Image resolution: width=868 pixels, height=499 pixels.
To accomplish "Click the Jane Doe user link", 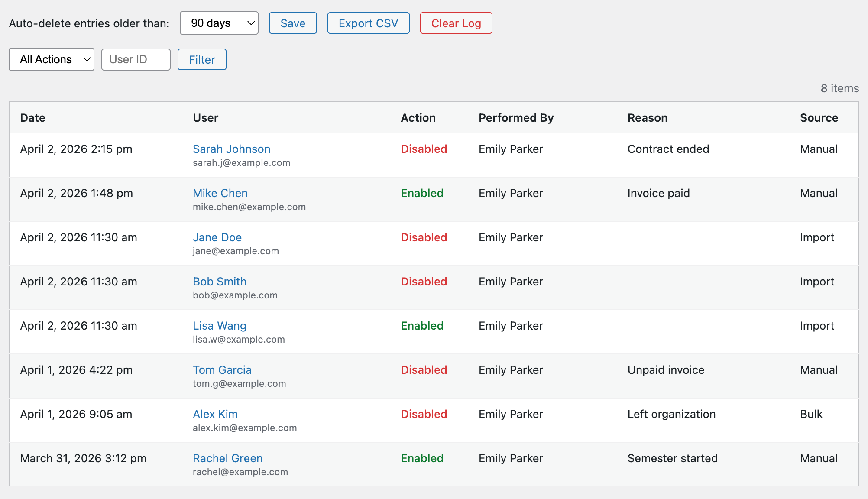I will [217, 237].
